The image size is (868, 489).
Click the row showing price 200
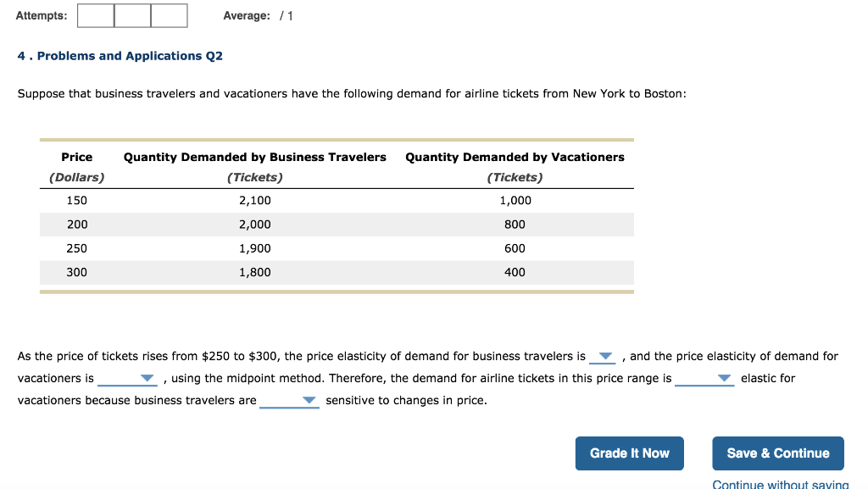click(337, 224)
